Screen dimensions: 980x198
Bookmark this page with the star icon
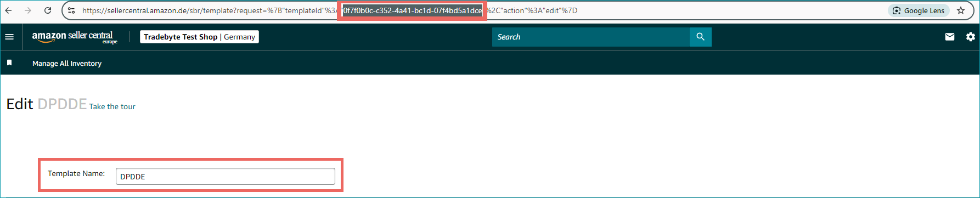point(961,10)
